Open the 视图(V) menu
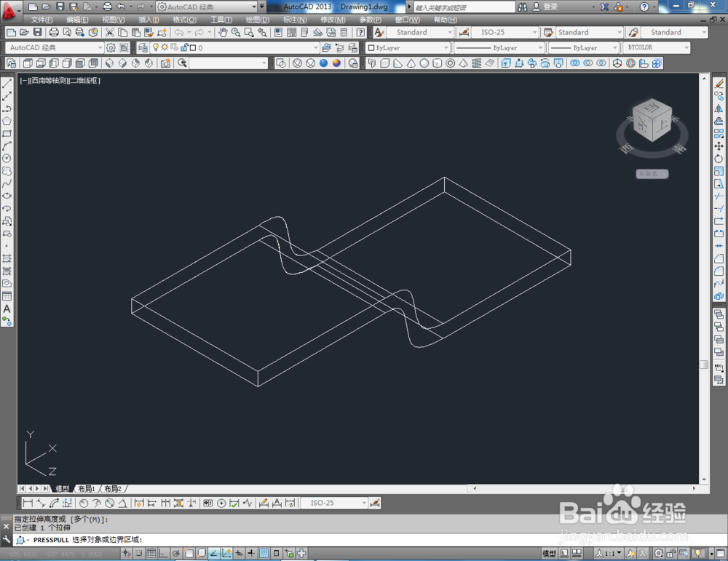 tap(114, 20)
